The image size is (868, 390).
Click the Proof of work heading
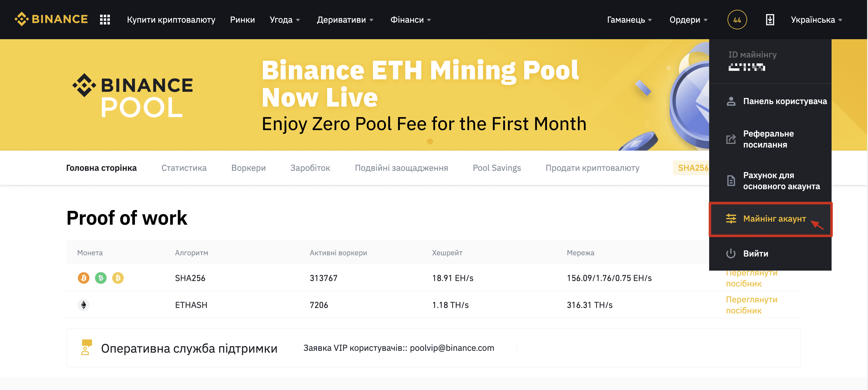point(127,217)
